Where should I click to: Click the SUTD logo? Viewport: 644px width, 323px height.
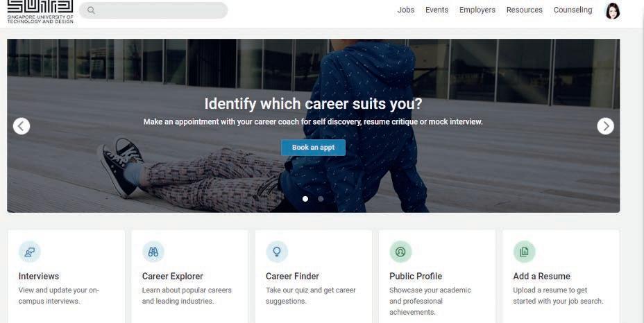(40, 12)
